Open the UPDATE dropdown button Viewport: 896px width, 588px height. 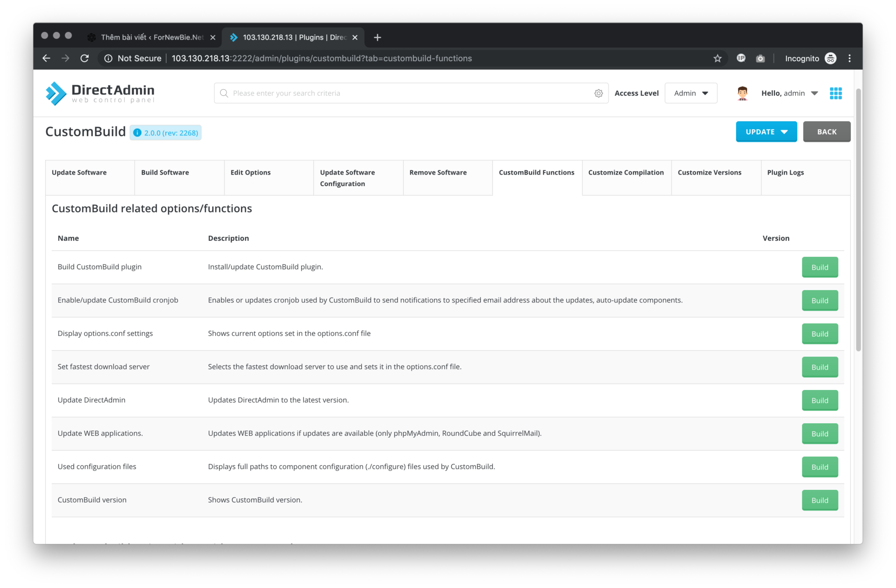766,132
